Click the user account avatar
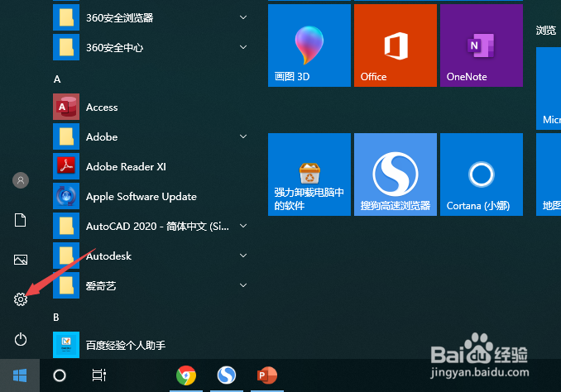 (x=21, y=180)
